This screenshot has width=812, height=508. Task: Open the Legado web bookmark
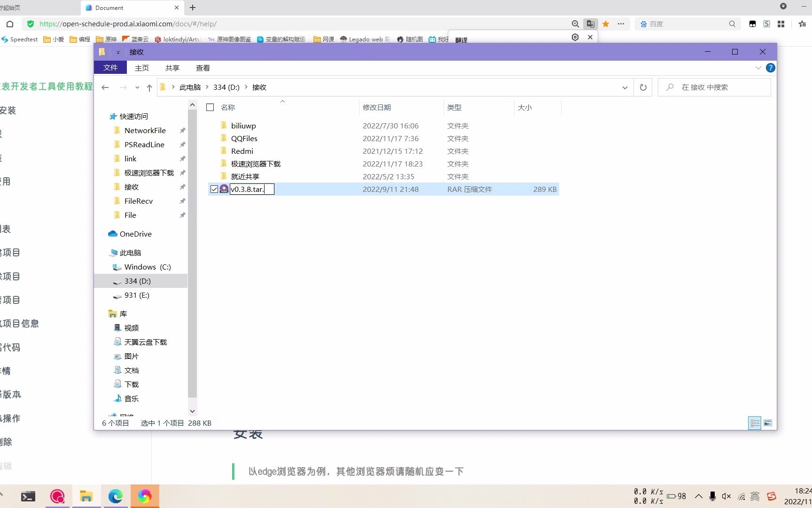tap(365, 39)
